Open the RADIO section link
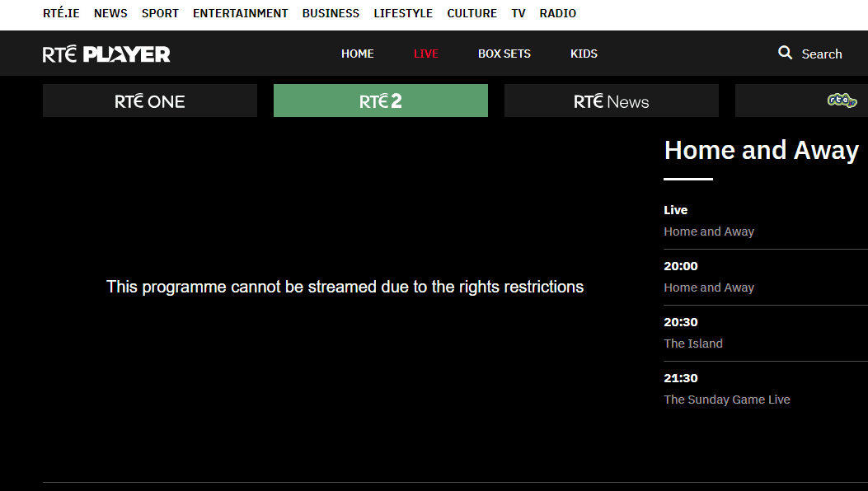The width and height of the screenshot is (868, 491). pos(557,13)
